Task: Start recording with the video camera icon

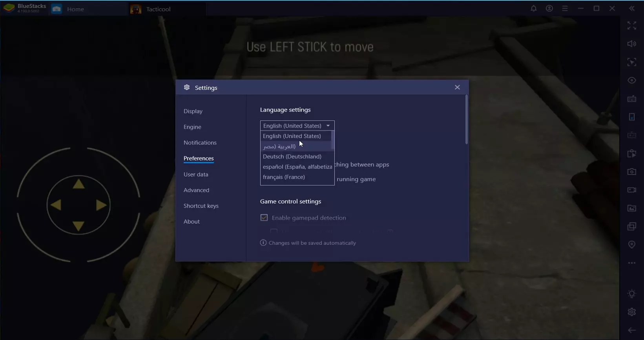Action: tap(631, 190)
